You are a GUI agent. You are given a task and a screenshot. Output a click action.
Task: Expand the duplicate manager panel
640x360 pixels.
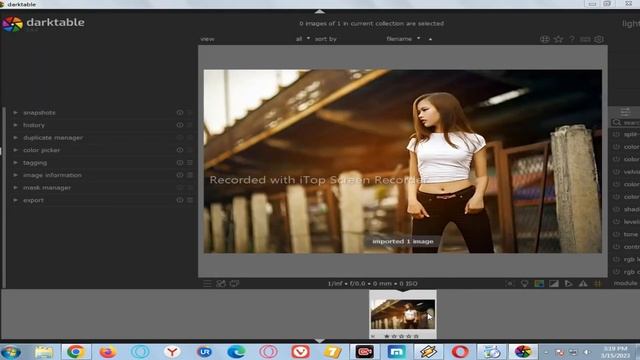(x=16, y=138)
